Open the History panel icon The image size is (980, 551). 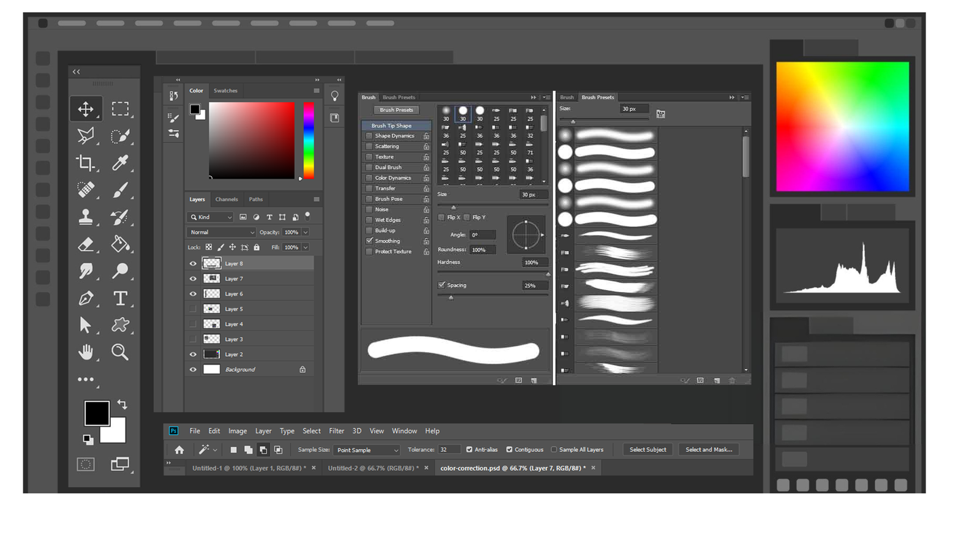point(174,96)
